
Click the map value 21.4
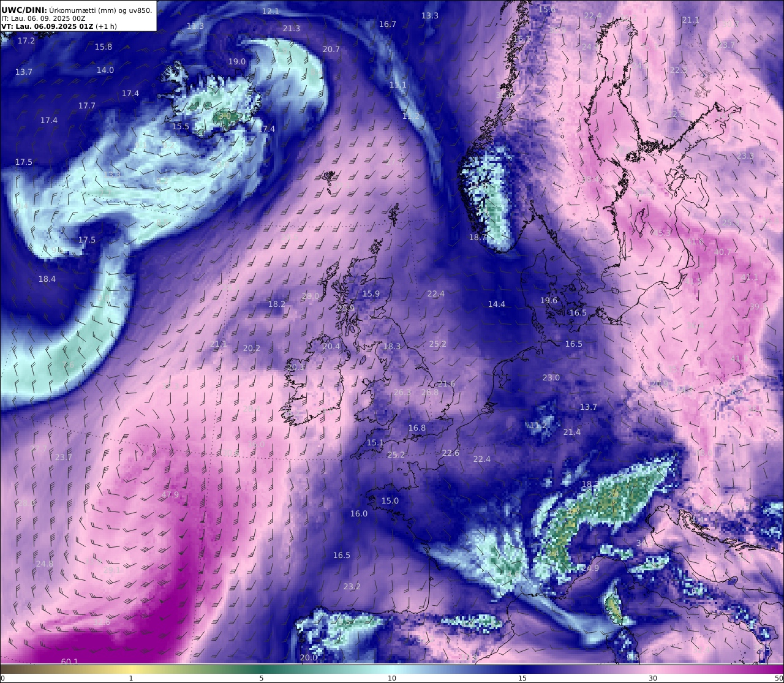click(572, 432)
